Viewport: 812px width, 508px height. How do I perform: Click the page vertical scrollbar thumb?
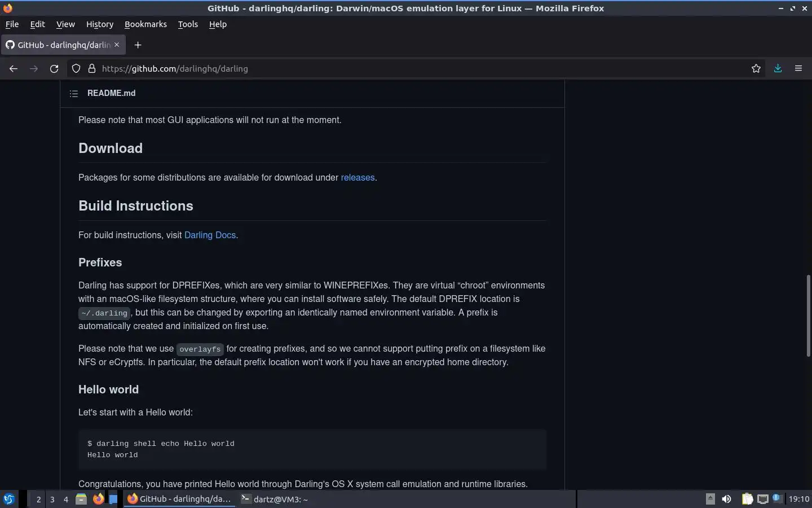point(808,316)
